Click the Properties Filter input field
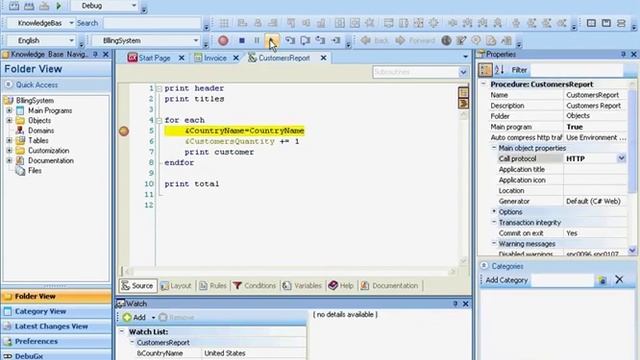Viewport: 640px width, 360px height. coord(576,70)
